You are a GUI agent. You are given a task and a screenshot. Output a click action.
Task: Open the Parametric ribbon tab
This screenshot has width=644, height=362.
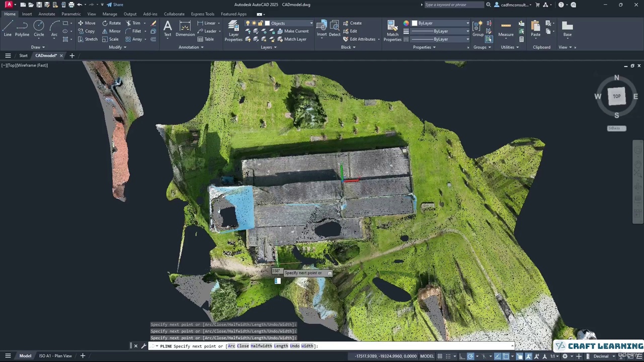pyautogui.click(x=71, y=14)
